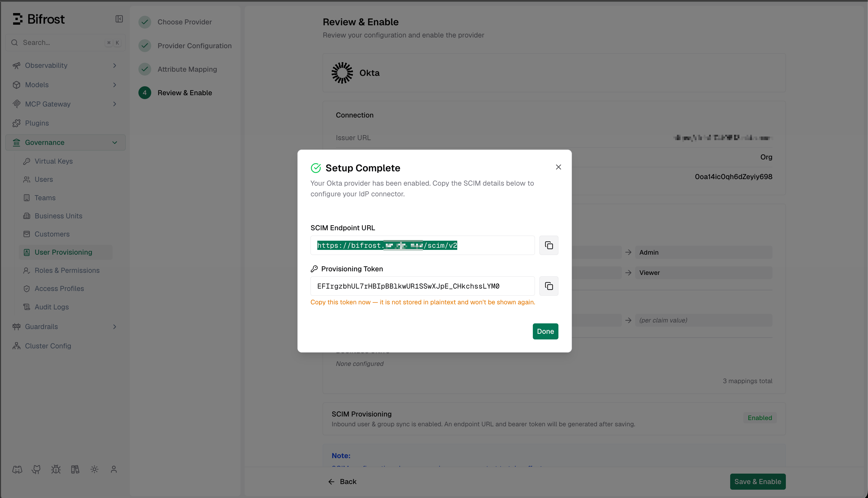Open Customers page
868x498 pixels.
point(65,234)
